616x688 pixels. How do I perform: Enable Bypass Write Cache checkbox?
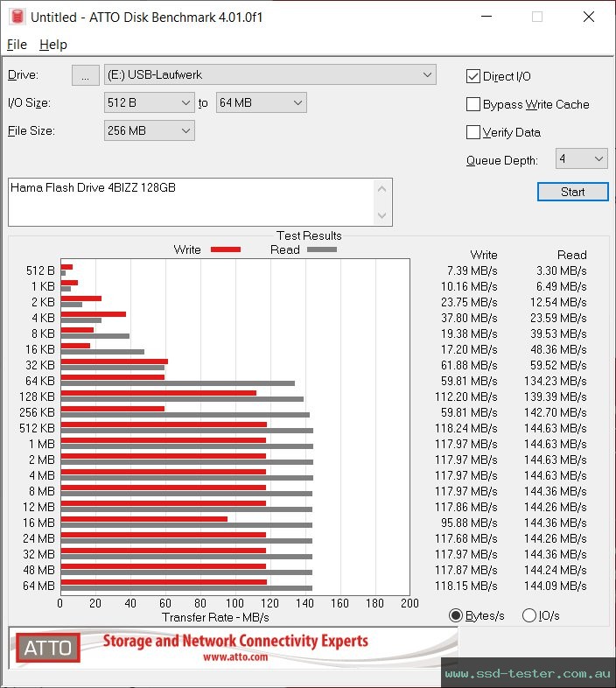coord(473,104)
